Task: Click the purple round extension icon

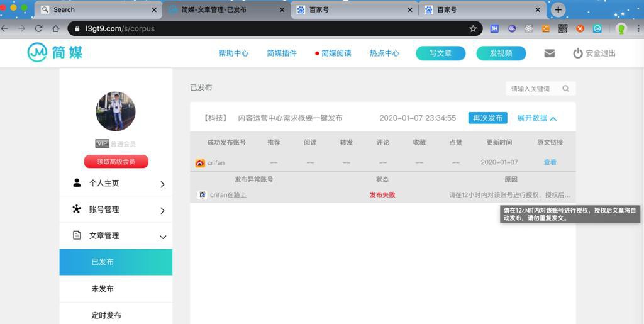Action: click(512, 28)
